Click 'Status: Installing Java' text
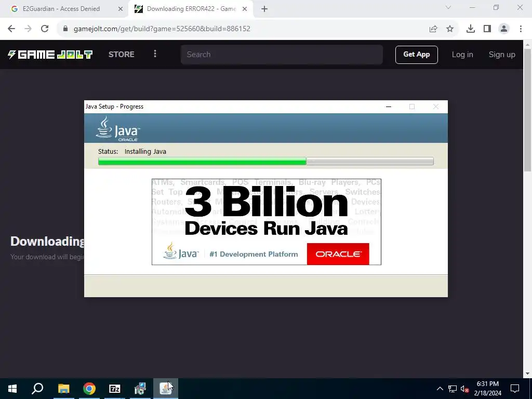The height and width of the screenshot is (399, 532). pyautogui.click(x=132, y=151)
